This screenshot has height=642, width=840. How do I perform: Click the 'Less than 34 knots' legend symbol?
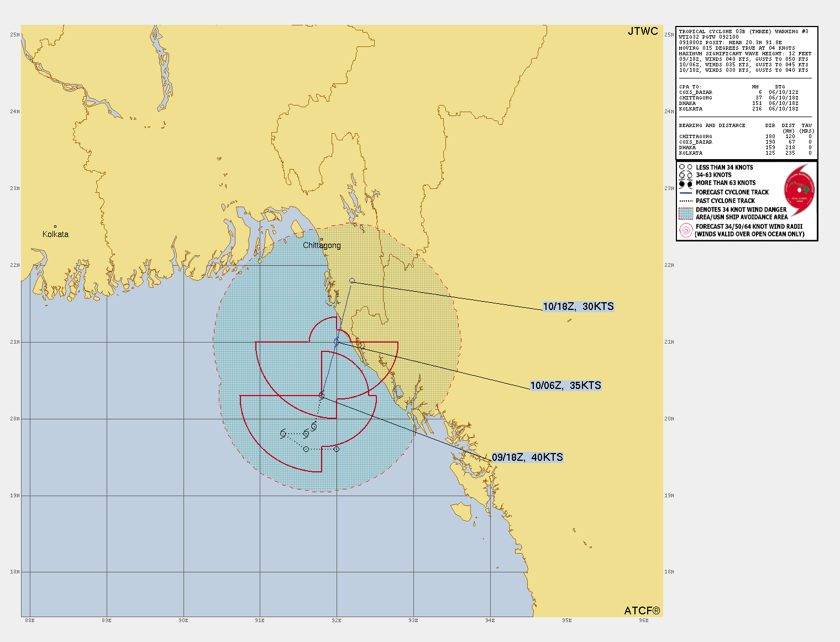[686, 167]
